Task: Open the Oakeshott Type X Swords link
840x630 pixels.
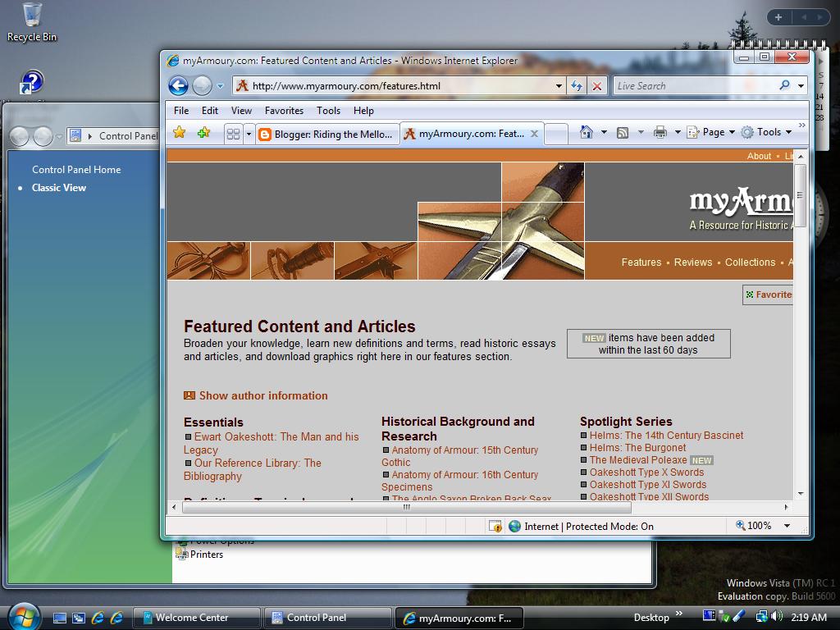Action: (x=646, y=472)
